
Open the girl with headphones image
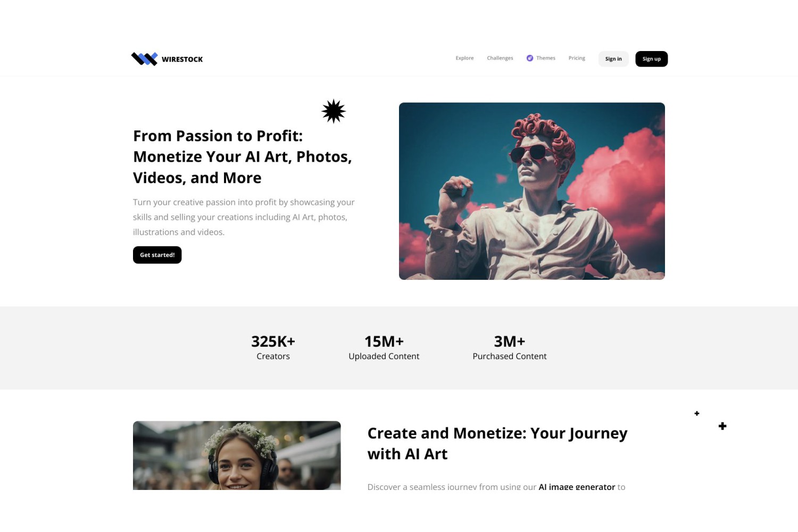(237, 455)
